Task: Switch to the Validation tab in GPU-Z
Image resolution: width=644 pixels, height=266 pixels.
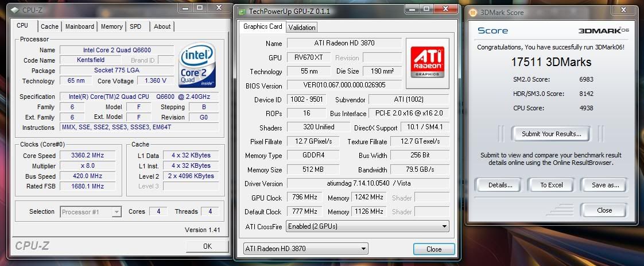Action: (302, 27)
